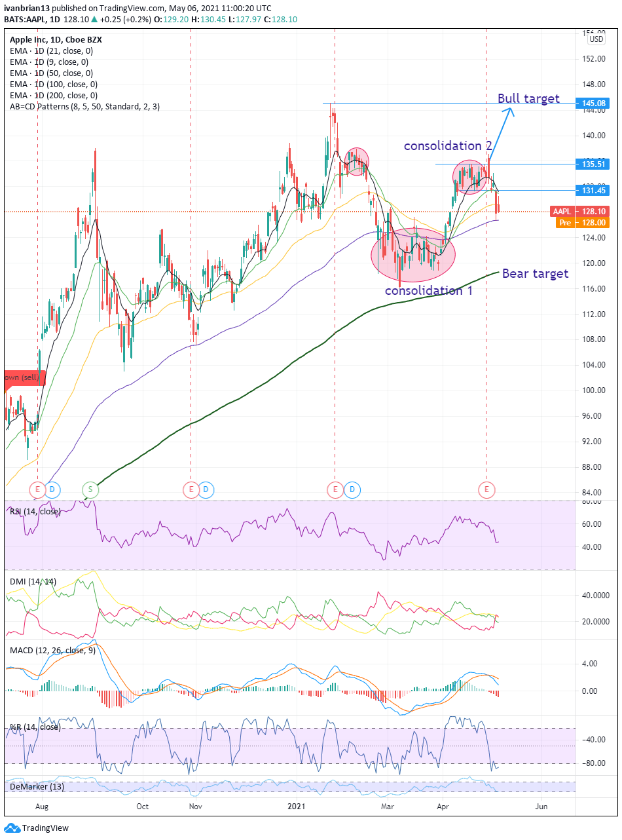Screen dimensions: 622x840
Task: Click the 135.51 price level label
Action: 594,164
